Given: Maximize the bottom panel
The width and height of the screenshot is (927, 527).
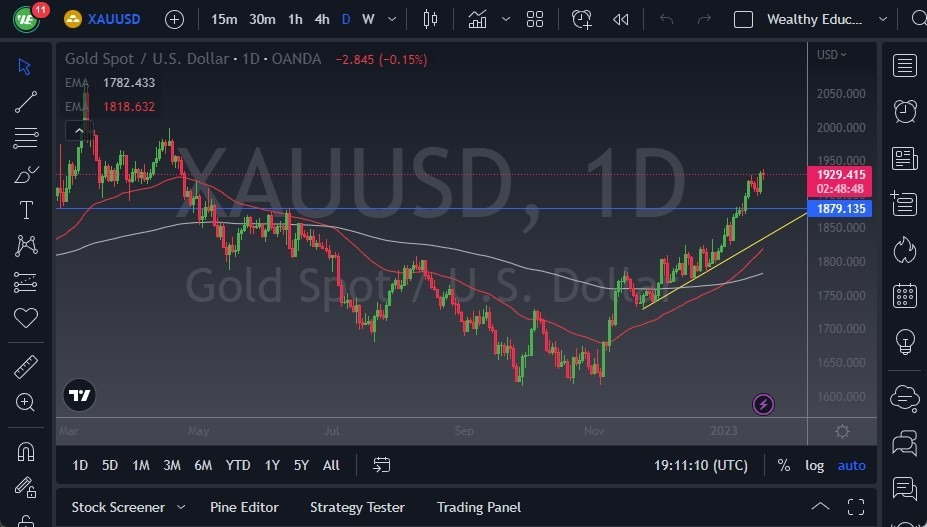Looking at the screenshot, I should pyautogui.click(x=855, y=507).
